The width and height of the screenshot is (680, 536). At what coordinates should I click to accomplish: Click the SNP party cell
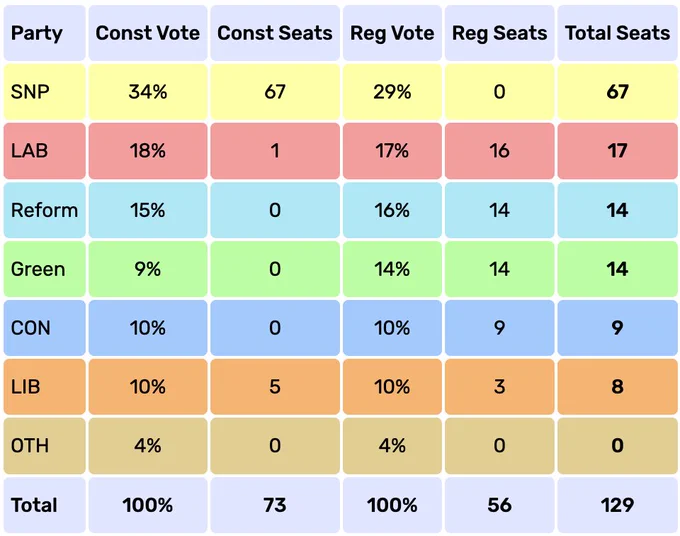[x=44, y=92]
